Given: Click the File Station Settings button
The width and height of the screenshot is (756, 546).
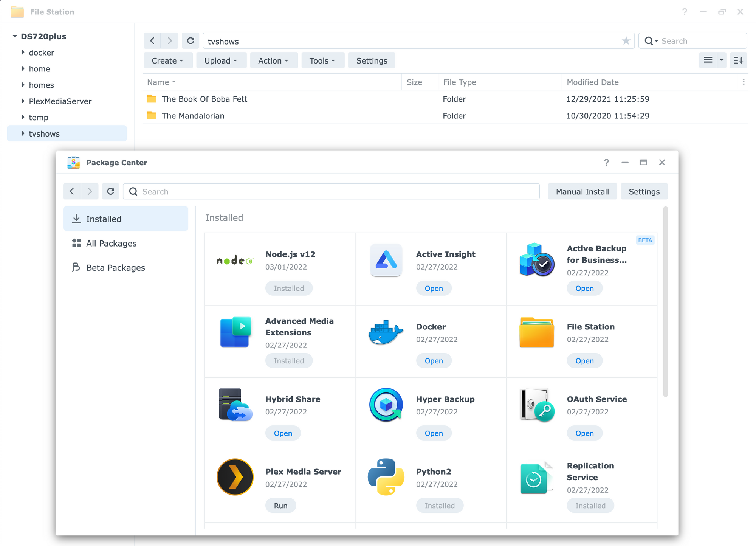Looking at the screenshot, I should pyautogui.click(x=372, y=60).
